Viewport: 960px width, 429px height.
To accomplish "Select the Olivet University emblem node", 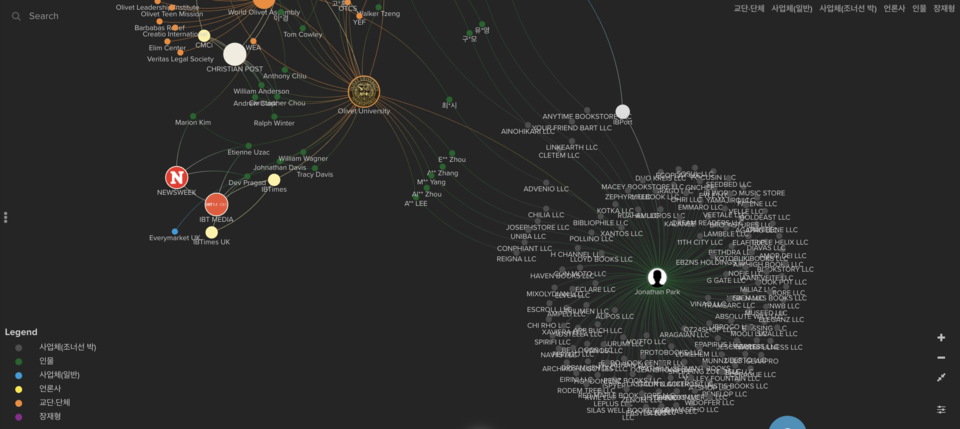I will pyautogui.click(x=363, y=91).
